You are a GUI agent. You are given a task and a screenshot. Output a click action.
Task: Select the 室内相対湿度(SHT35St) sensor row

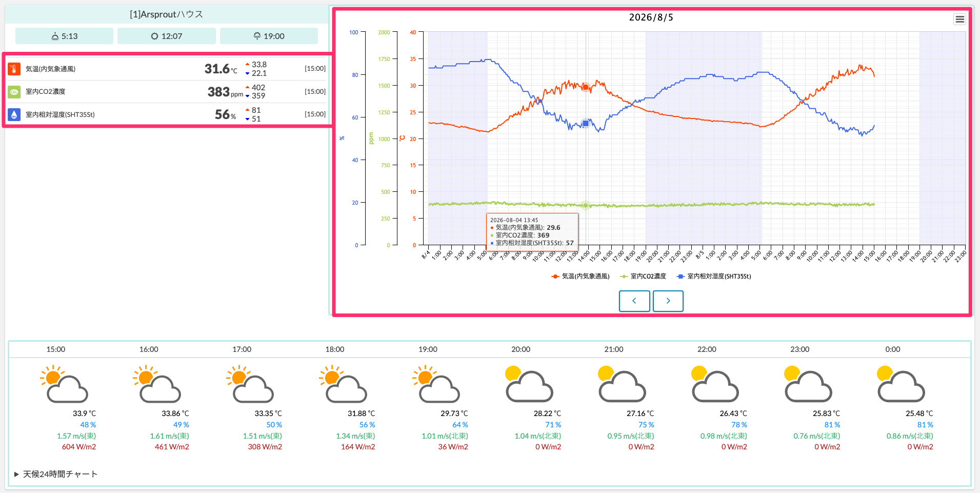coord(167,114)
